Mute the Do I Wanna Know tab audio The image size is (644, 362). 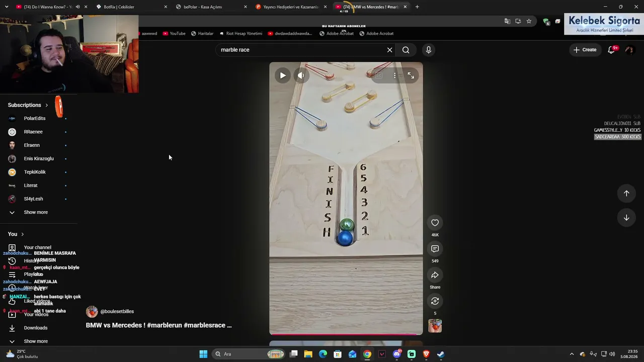77,7
